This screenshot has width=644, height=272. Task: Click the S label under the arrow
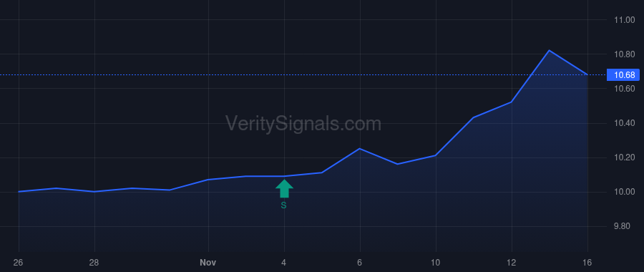pos(283,205)
